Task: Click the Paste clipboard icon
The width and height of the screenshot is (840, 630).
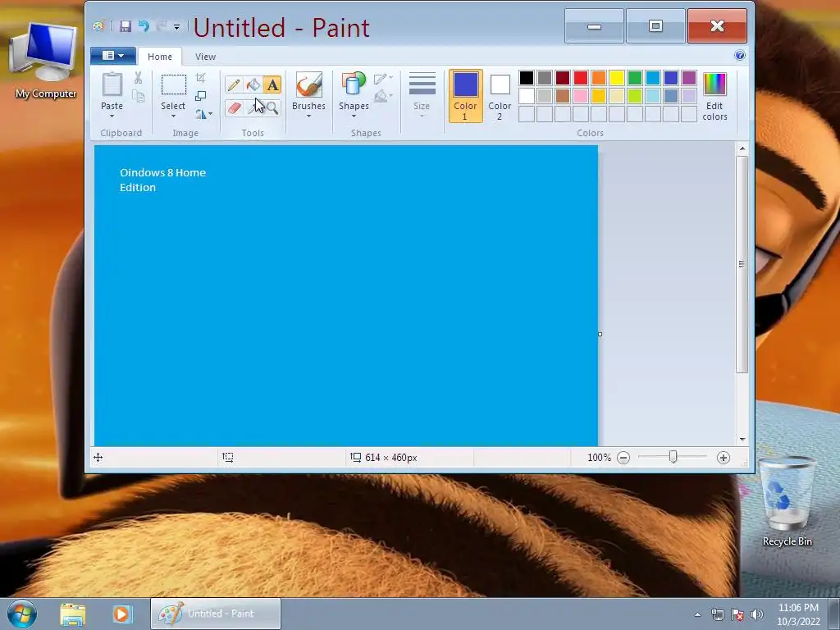Action: pyautogui.click(x=112, y=84)
